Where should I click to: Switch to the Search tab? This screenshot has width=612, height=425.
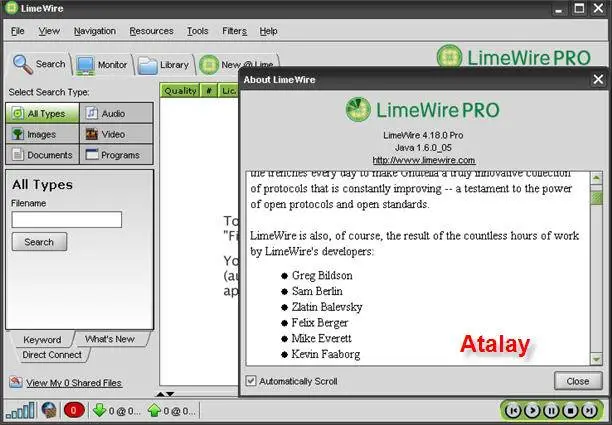[39, 64]
